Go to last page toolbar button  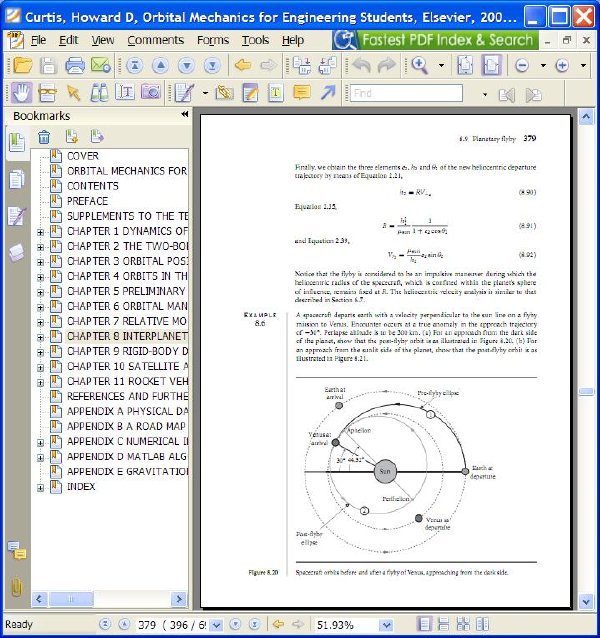pos(212,66)
